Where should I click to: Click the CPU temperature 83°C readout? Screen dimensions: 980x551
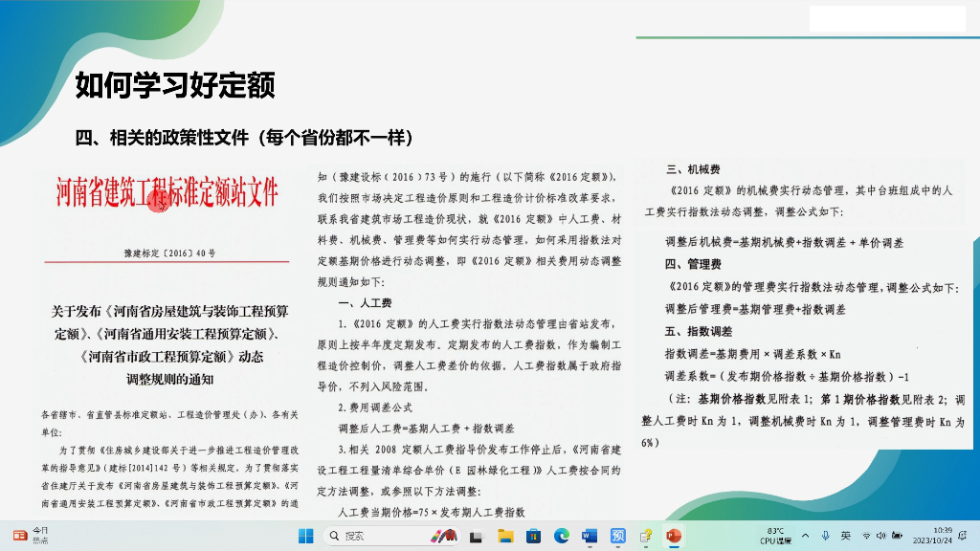(775, 536)
